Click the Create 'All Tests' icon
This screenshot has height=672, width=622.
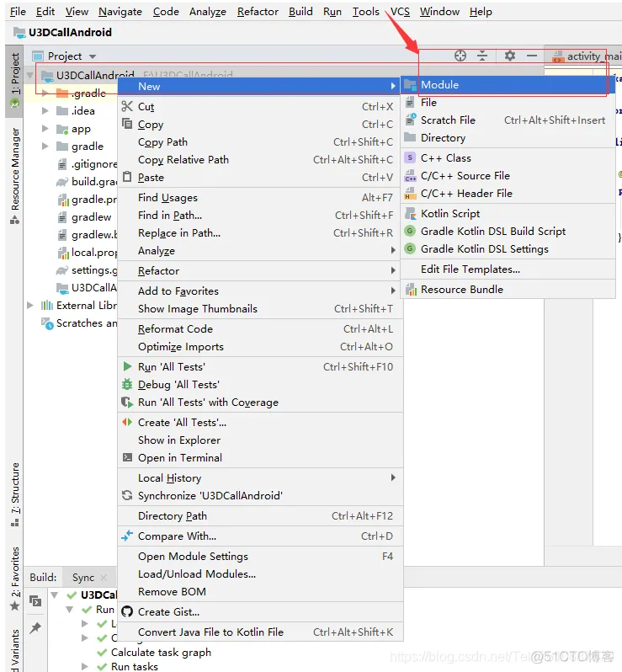coord(127,422)
